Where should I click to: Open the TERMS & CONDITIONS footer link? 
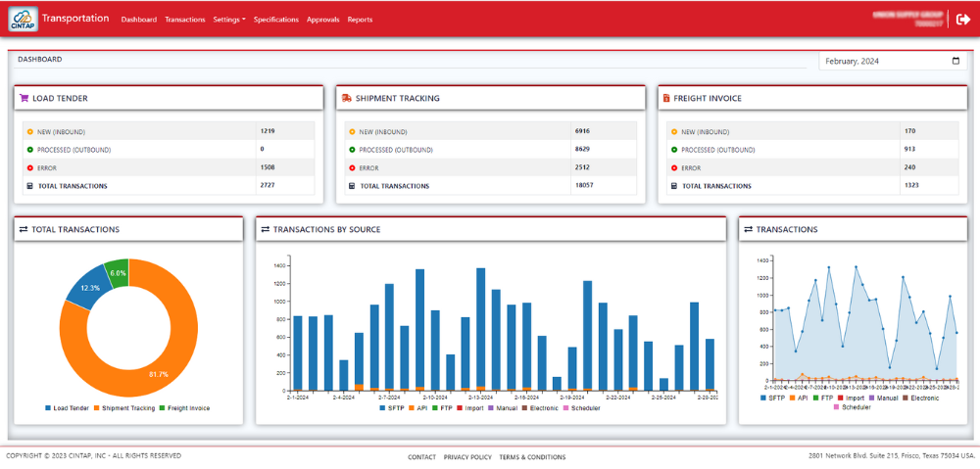point(532,457)
